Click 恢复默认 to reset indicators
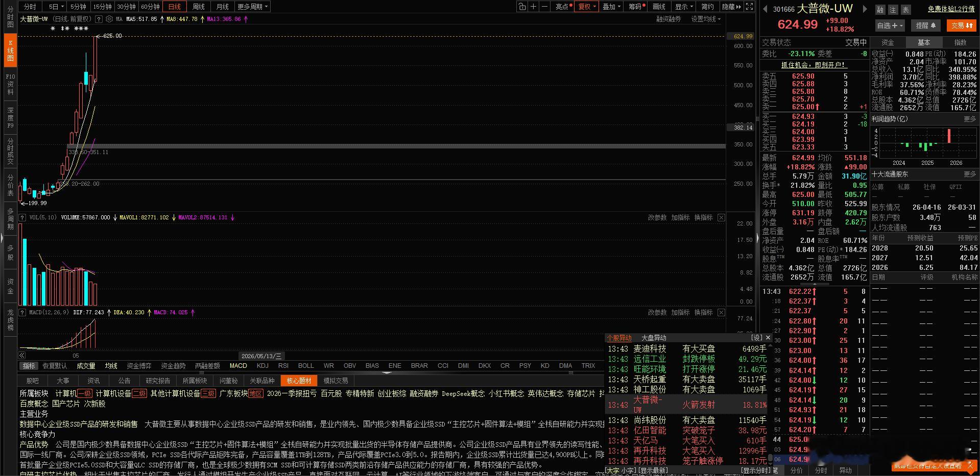Screen dimensions: 980x476 click(x=55, y=366)
